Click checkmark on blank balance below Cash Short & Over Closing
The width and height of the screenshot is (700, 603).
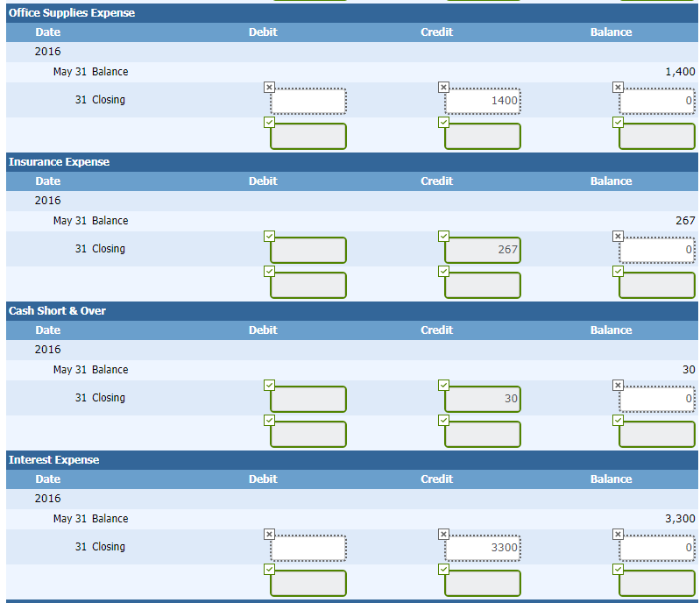[x=618, y=421]
